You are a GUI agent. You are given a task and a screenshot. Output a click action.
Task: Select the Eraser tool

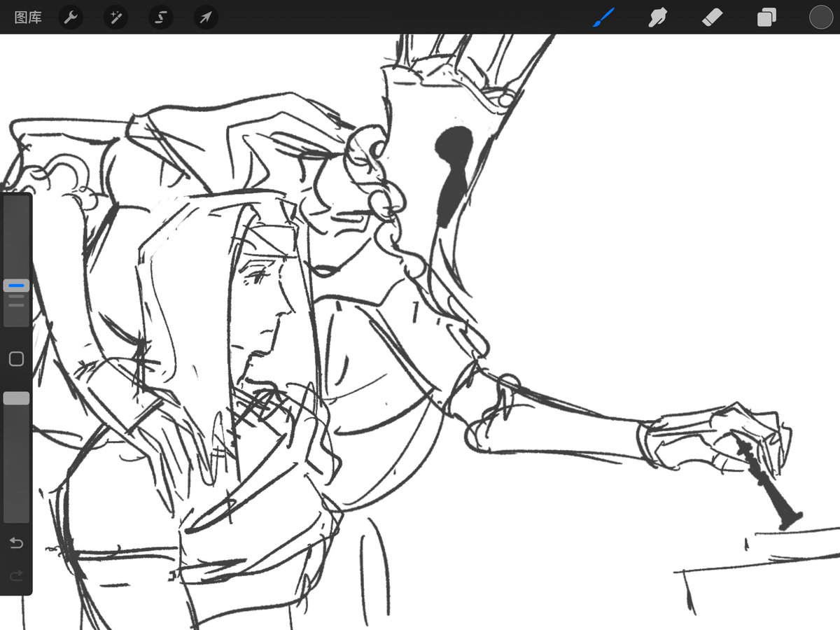713,17
